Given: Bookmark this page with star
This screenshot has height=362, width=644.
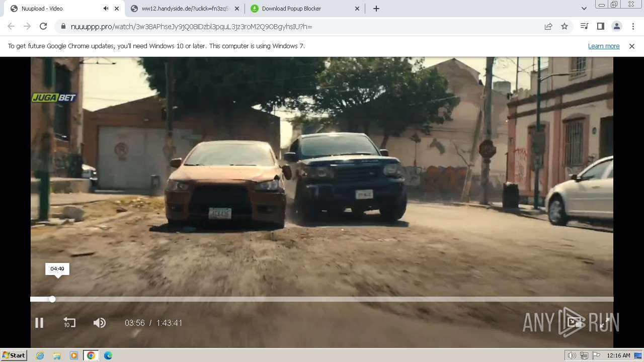Looking at the screenshot, I should 565,26.
